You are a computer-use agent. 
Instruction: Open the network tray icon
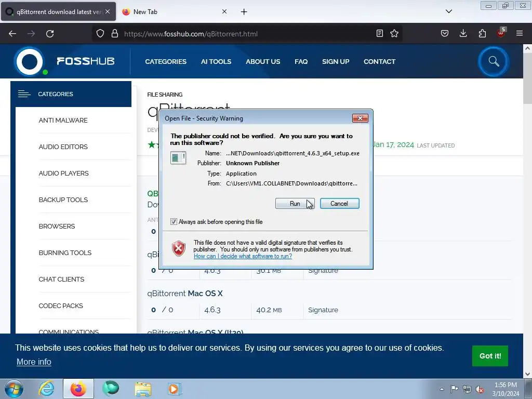point(467,389)
